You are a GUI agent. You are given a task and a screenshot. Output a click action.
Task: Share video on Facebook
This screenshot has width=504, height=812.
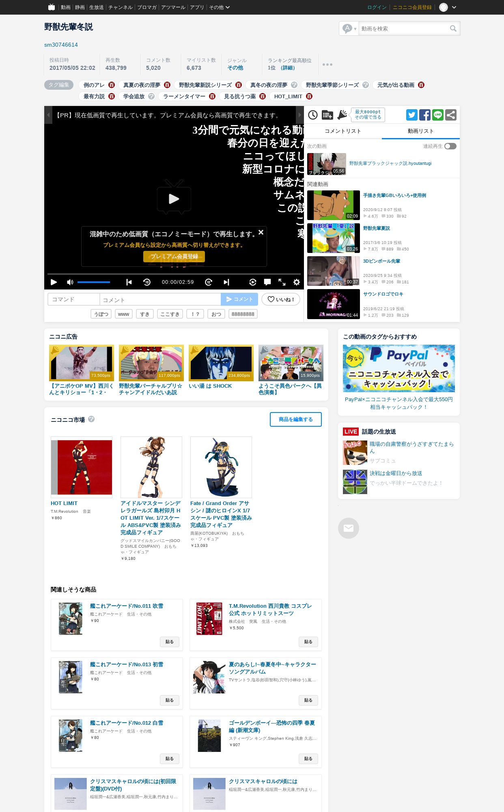point(425,115)
